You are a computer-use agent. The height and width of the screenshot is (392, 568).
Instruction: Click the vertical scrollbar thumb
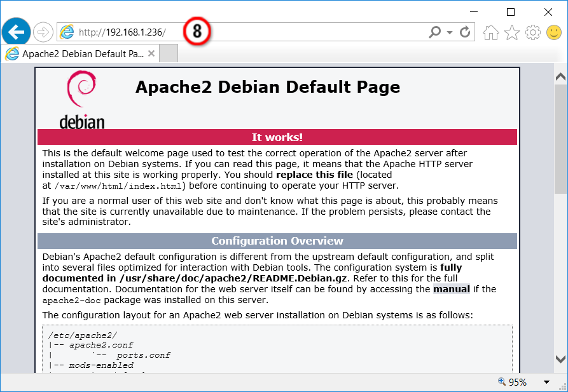coord(560,139)
